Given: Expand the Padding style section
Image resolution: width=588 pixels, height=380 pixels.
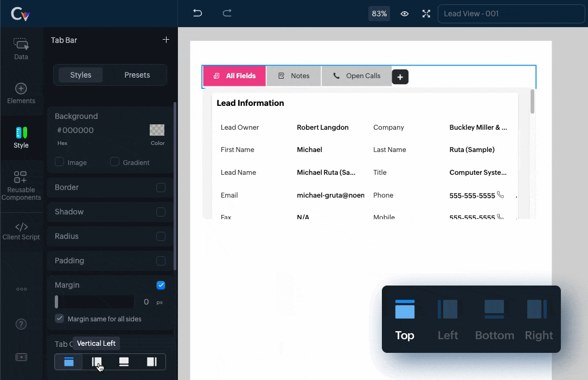Looking at the screenshot, I should (x=69, y=261).
